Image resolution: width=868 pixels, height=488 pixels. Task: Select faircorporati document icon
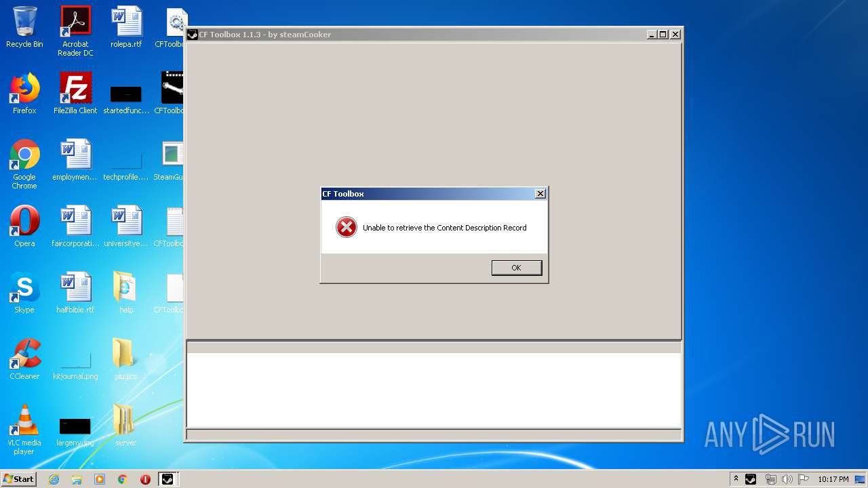pyautogui.click(x=75, y=227)
